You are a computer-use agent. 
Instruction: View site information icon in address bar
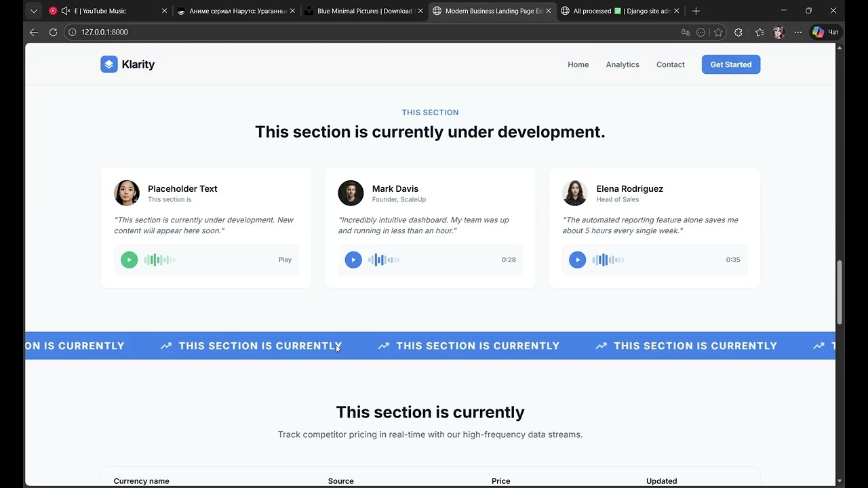[x=73, y=32]
